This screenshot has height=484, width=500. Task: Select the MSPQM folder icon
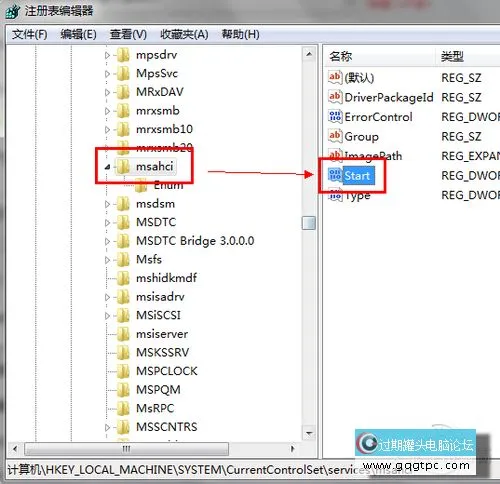[x=123, y=390]
